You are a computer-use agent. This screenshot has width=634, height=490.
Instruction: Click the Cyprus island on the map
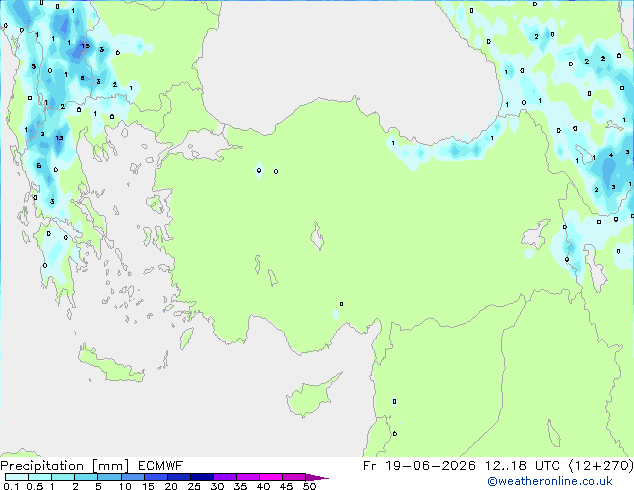point(309,398)
